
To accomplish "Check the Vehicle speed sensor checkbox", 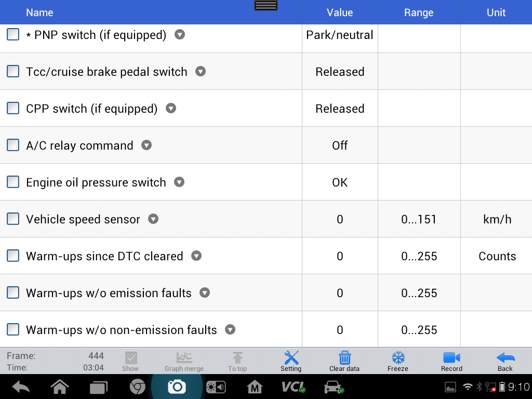I will [x=13, y=219].
